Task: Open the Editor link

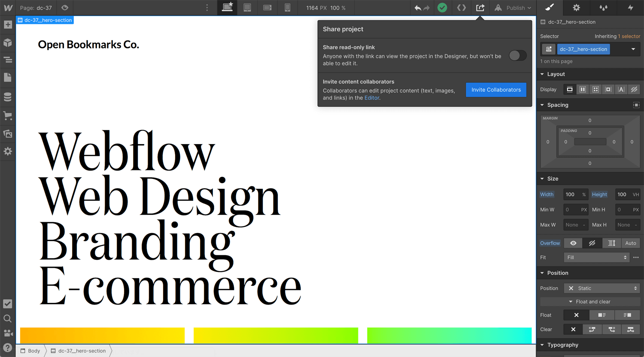Action: click(x=372, y=98)
